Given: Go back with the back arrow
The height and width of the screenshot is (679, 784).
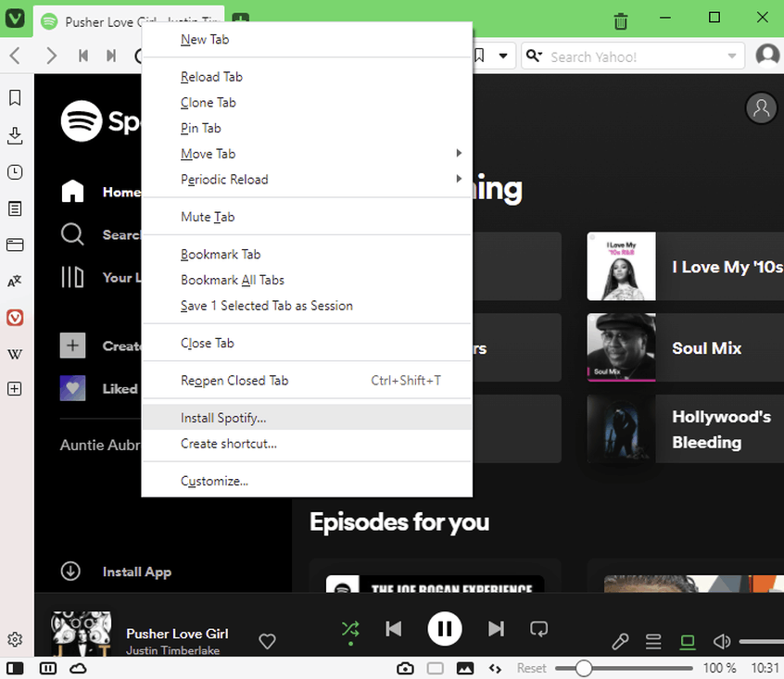Looking at the screenshot, I should point(16,56).
